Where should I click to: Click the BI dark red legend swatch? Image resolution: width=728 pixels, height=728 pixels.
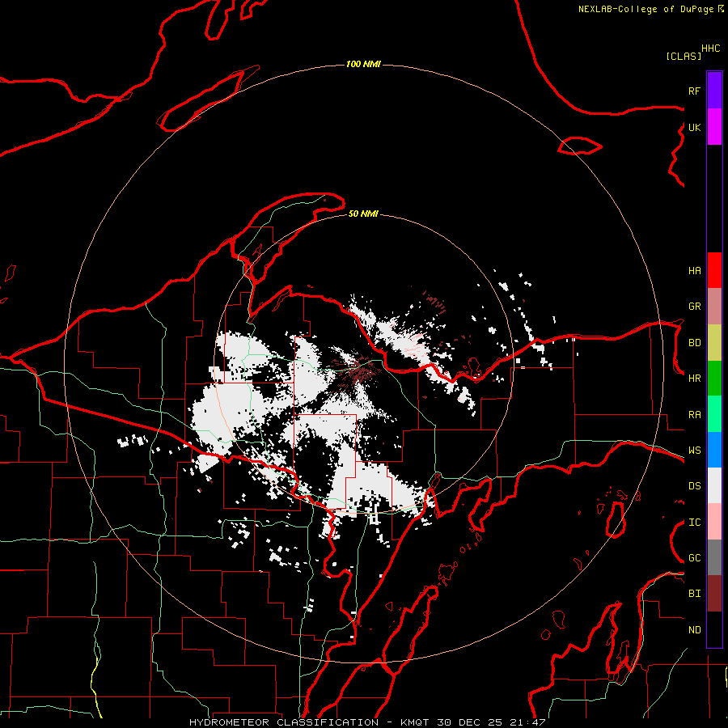[714, 594]
